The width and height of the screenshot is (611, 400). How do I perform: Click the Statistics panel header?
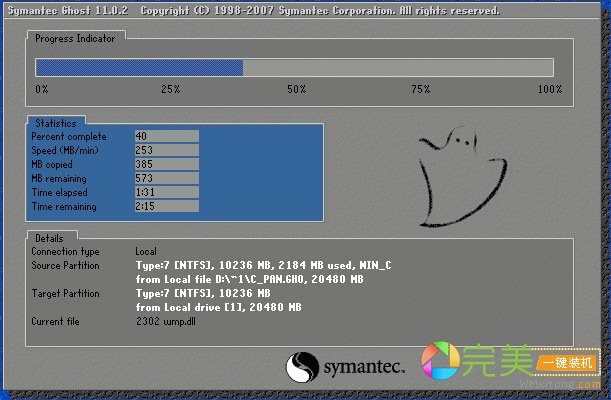point(56,123)
